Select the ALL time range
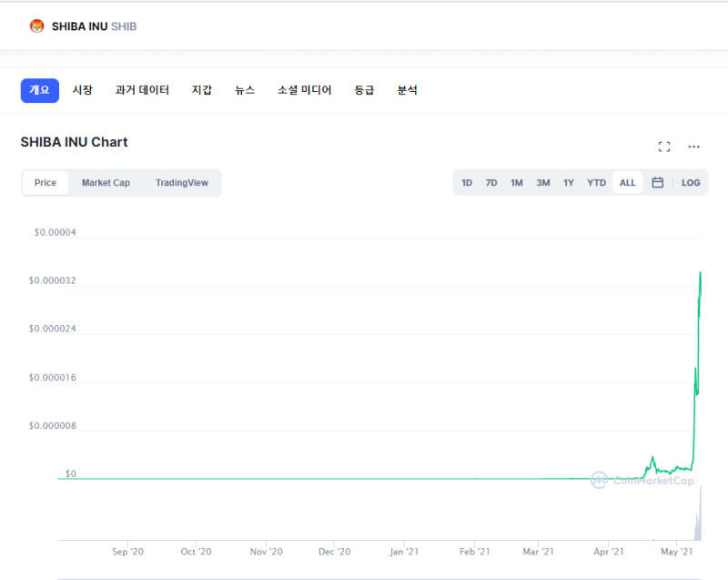728x580 pixels. click(627, 182)
